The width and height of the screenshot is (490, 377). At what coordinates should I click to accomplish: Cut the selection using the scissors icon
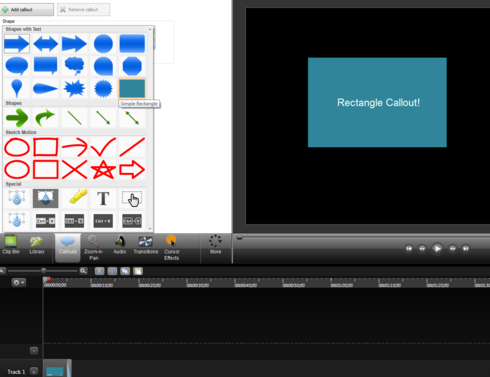[x=99, y=271]
